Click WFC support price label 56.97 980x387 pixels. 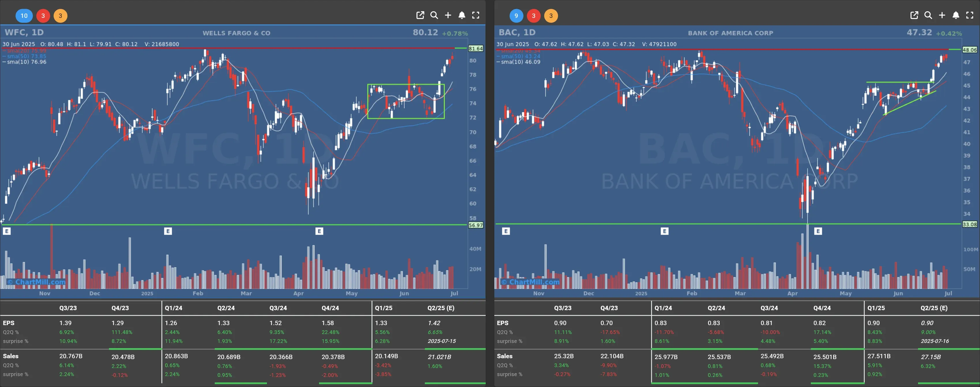coord(476,225)
